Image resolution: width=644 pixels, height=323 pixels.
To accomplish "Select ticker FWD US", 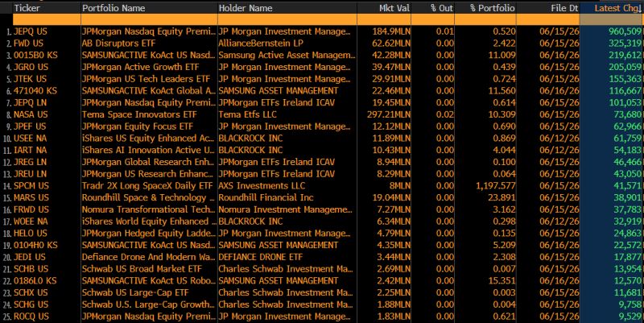I will click(x=28, y=43).
